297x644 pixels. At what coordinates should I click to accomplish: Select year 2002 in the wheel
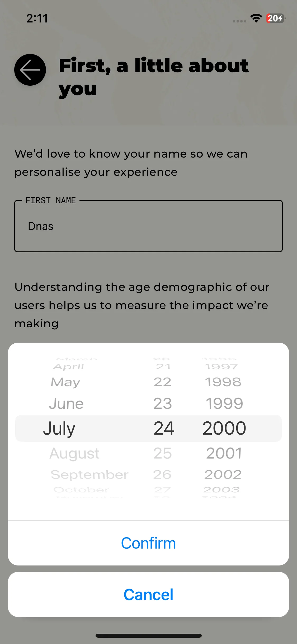pos(223,475)
